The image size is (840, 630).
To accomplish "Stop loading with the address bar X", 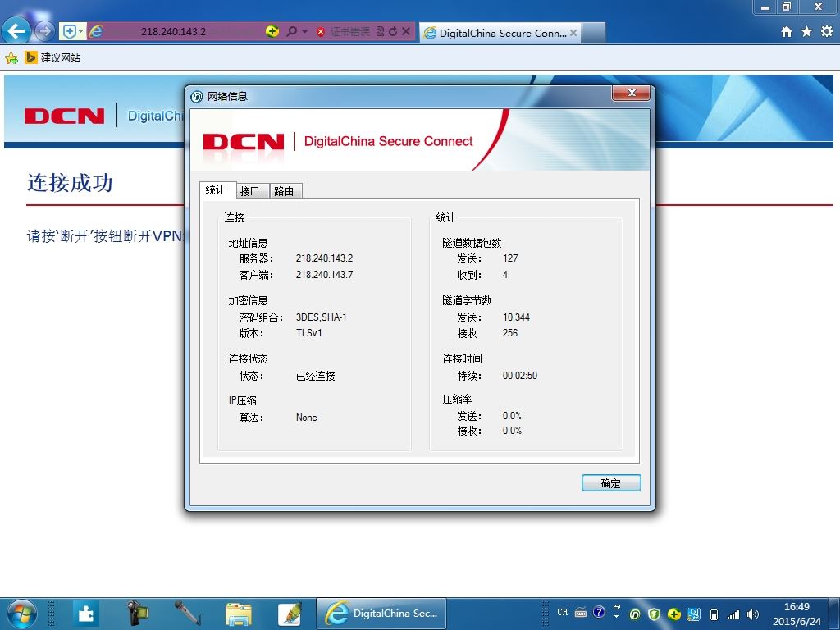I will (406, 32).
